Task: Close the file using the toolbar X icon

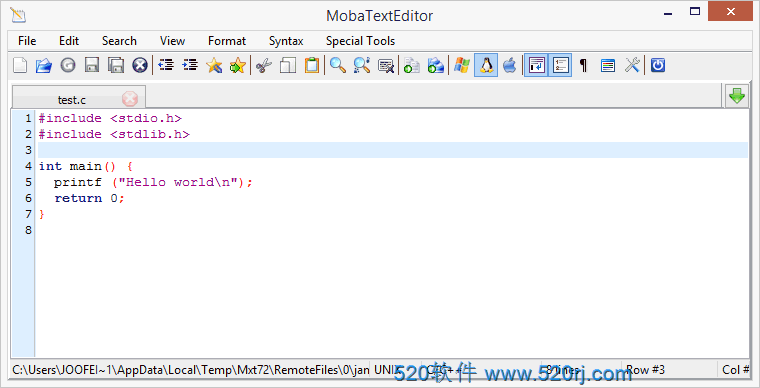Action: click(140, 65)
